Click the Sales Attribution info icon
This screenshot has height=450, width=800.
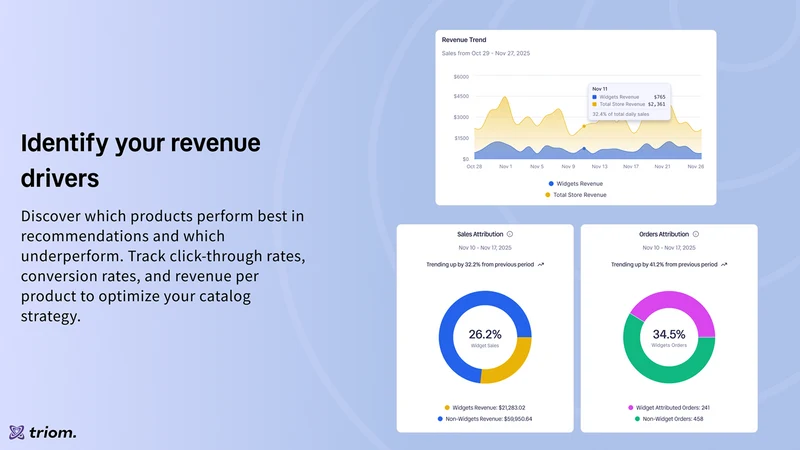pyautogui.click(x=510, y=234)
